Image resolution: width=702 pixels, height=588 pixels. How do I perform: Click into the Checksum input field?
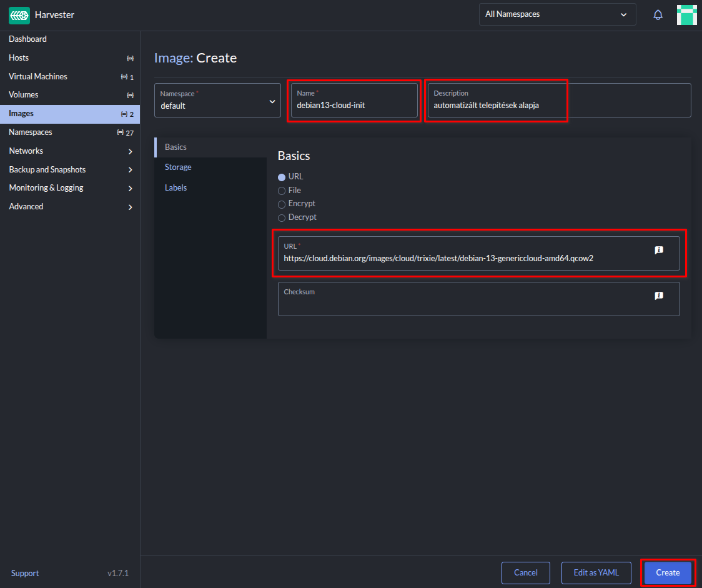pyautogui.click(x=462, y=305)
